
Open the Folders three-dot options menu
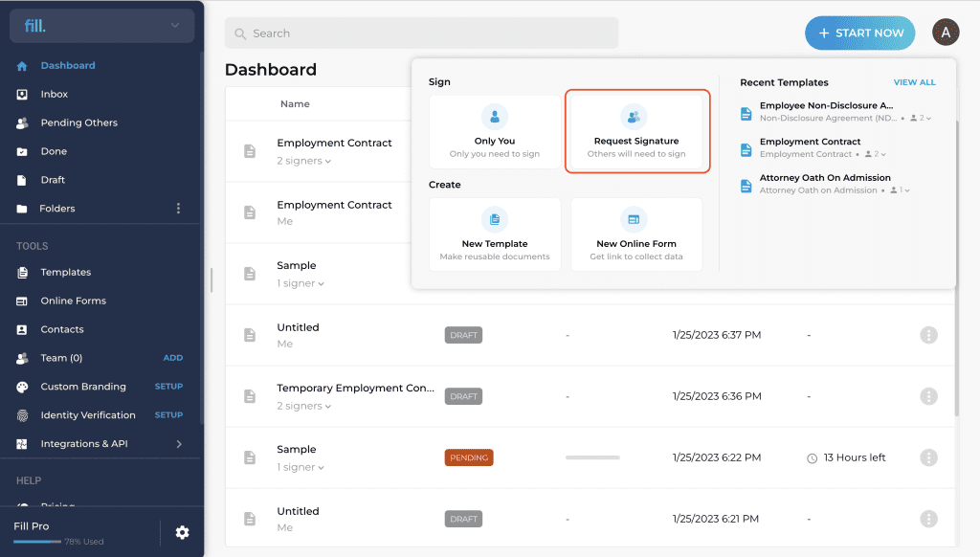[178, 209]
